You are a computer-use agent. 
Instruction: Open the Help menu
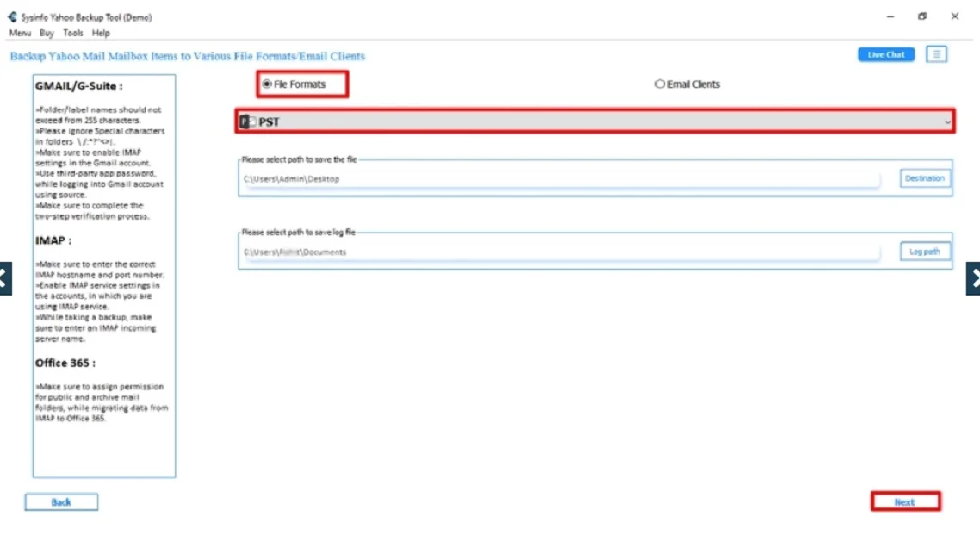[101, 33]
